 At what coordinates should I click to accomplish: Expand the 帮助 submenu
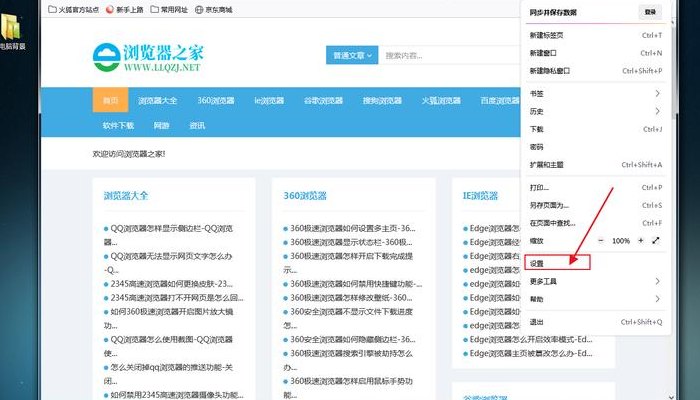pyautogui.click(x=596, y=299)
